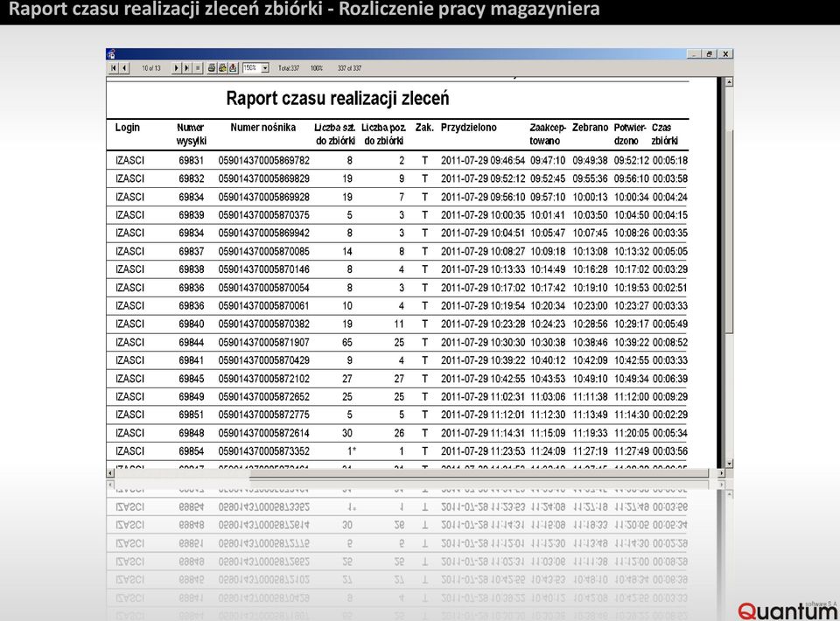Click the 'Zebrano' column header

pyautogui.click(x=590, y=128)
